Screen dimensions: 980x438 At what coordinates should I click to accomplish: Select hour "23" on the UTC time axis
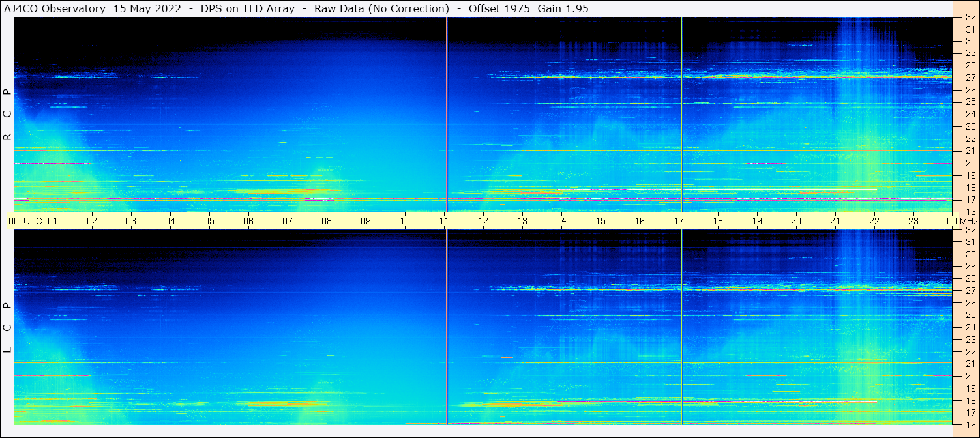tap(913, 221)
